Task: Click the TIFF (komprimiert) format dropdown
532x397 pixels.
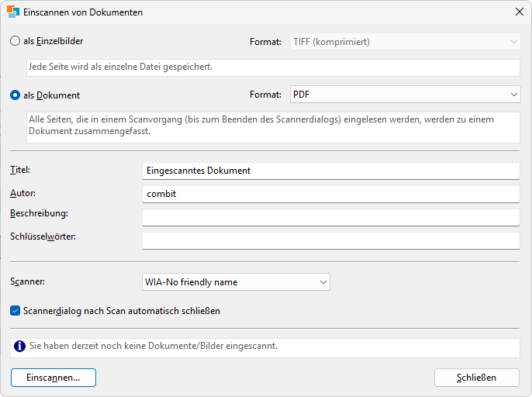Action: [404, 42]
